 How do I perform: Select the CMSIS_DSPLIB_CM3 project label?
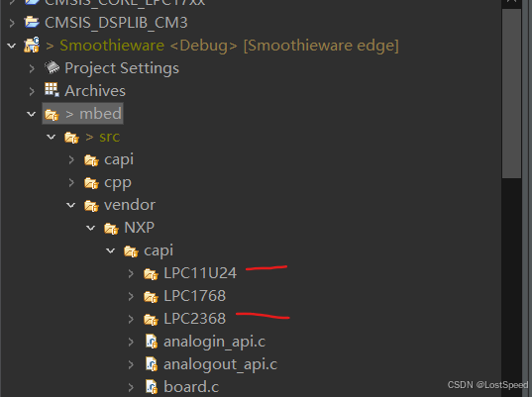(116, 23)
